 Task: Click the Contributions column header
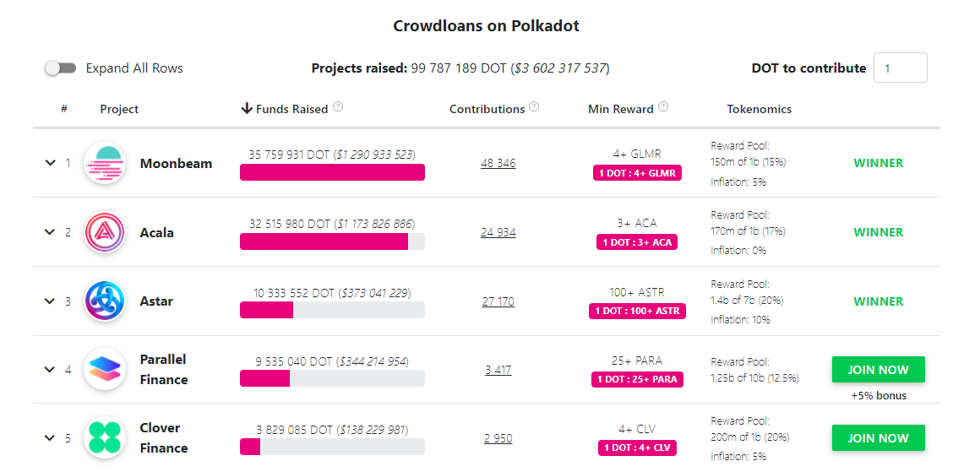coord(487,109)
